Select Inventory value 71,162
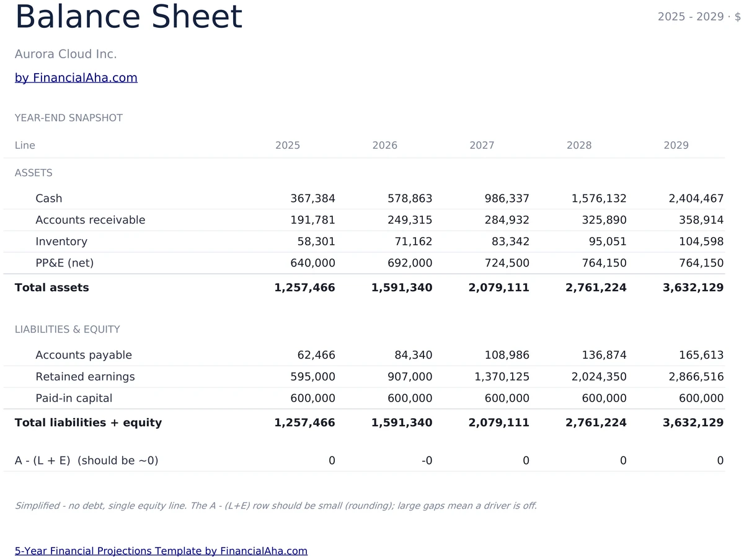 click(x=414, y=242)
